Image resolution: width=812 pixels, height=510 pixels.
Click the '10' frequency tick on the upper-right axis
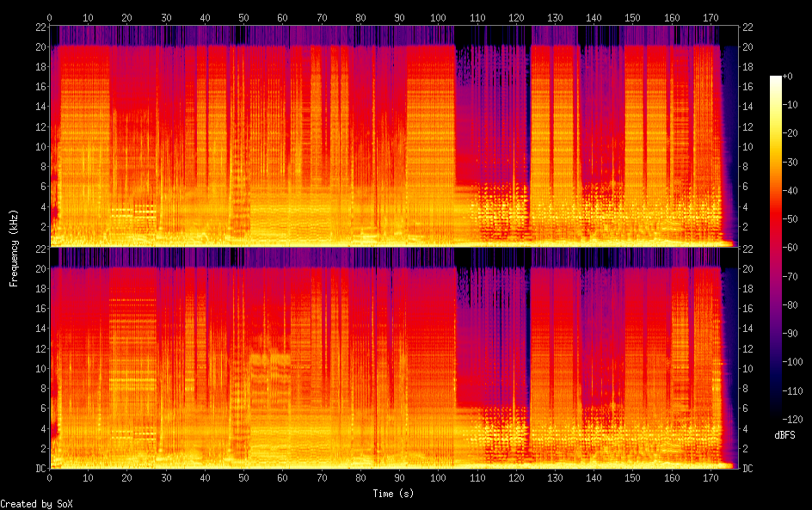747,147
